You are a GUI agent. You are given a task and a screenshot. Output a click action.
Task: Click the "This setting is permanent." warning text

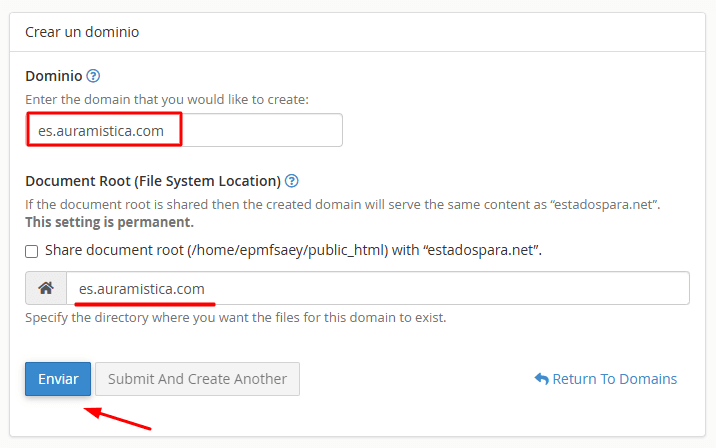109,221
